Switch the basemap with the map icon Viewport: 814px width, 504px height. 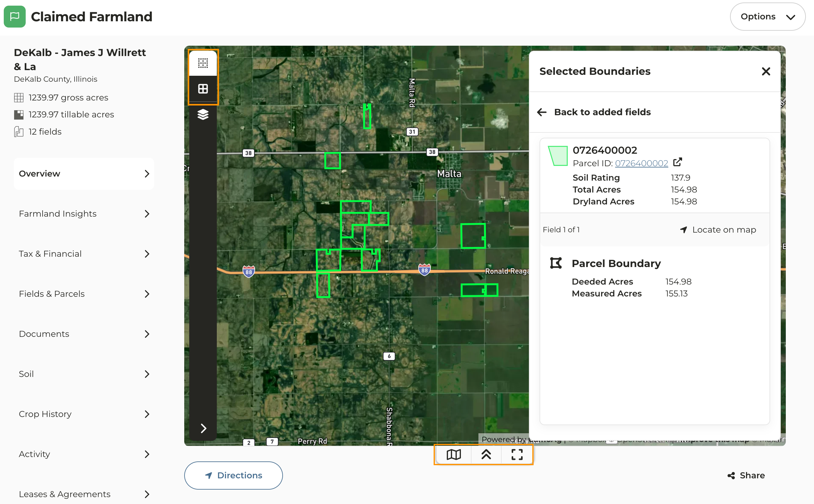(x=454, y=454)
